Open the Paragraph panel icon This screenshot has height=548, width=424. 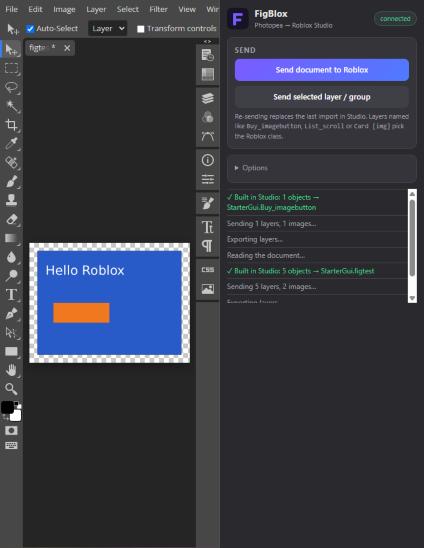(208, 246)
